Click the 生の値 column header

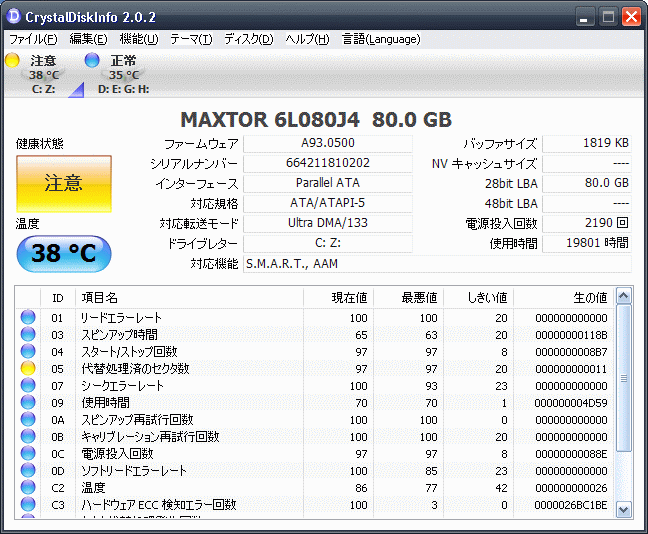(564, 298)
